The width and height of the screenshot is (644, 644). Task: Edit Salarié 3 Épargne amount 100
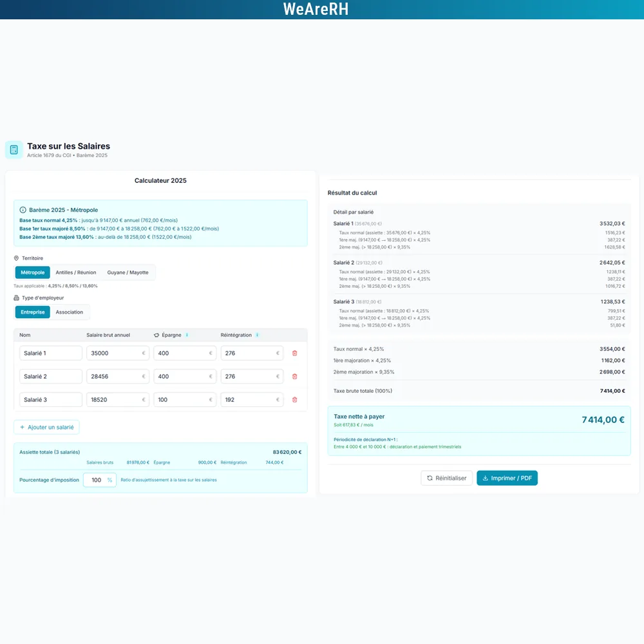point(185,400)
